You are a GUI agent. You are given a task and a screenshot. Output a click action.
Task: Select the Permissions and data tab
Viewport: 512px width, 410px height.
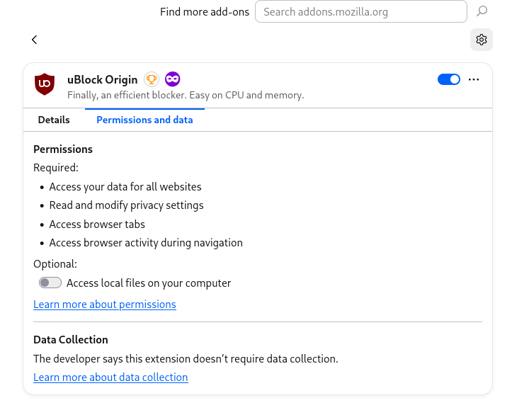[x=145, y=120]
